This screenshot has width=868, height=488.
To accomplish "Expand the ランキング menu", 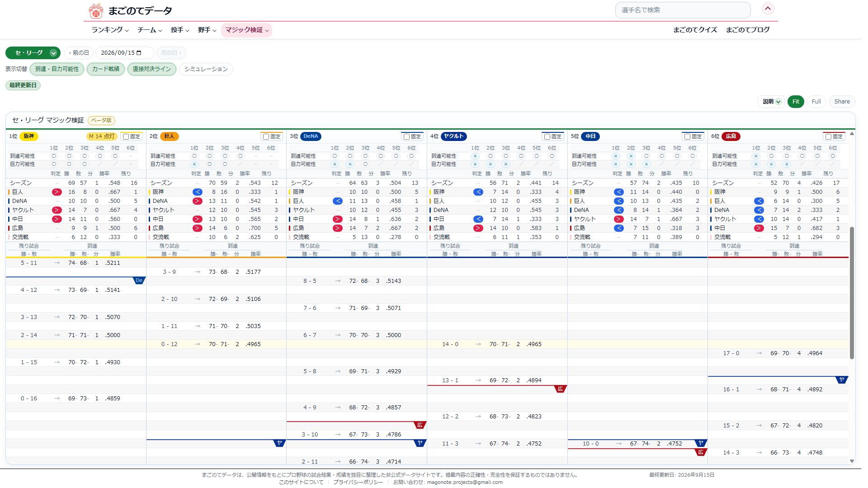I will [110, 30].
